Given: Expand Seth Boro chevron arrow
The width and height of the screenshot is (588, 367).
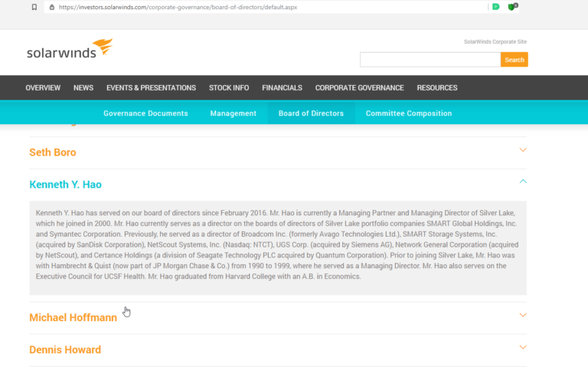Looking at the screenshot, I should tap(523, 149).
